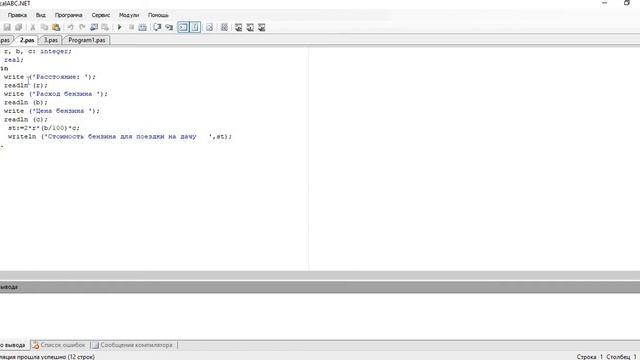
Task: Switch to the Program1.pas tab
Action: 87,40
